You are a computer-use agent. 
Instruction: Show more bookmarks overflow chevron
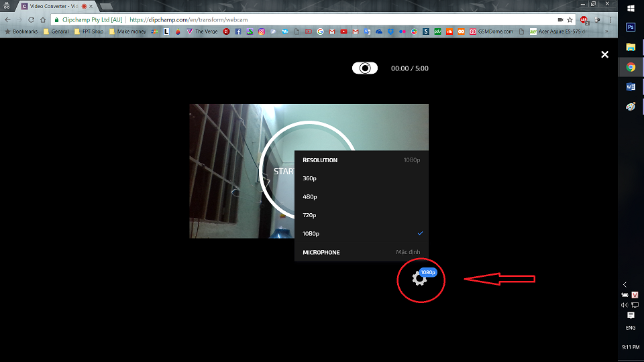tap(606, 32)
